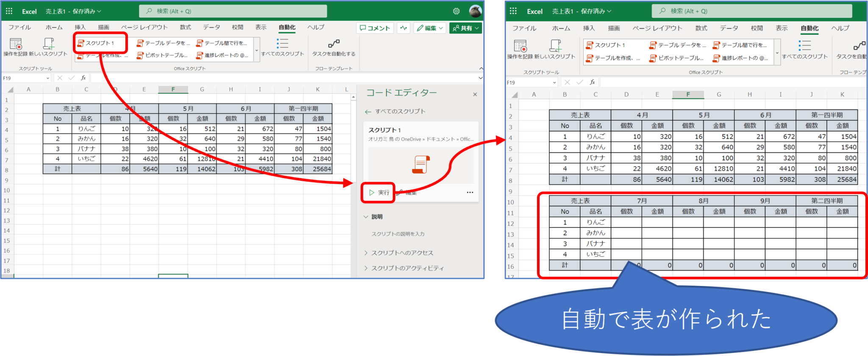Viewport: 868px width, 356px height.
Task: Collapse the 説明 section
Action: point(373,217)
